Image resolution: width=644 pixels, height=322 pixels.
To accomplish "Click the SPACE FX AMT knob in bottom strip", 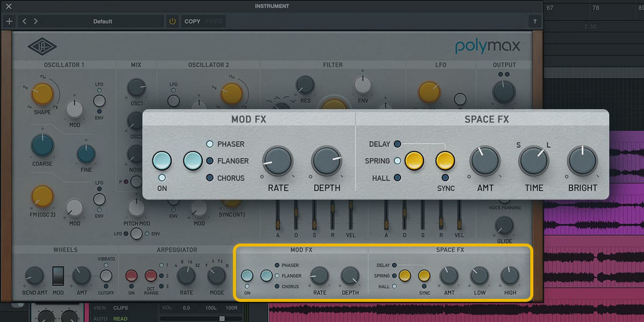I will [x=449, y=276].
